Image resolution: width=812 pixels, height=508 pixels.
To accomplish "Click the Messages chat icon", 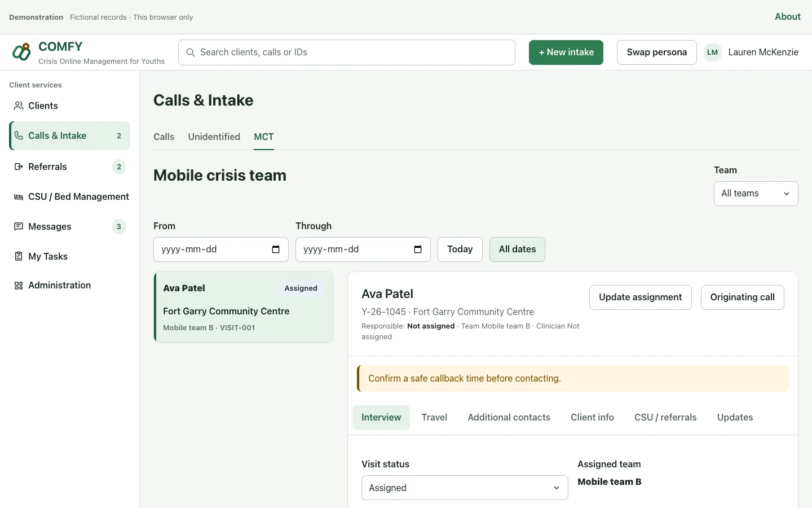I will tap(19, 226).
